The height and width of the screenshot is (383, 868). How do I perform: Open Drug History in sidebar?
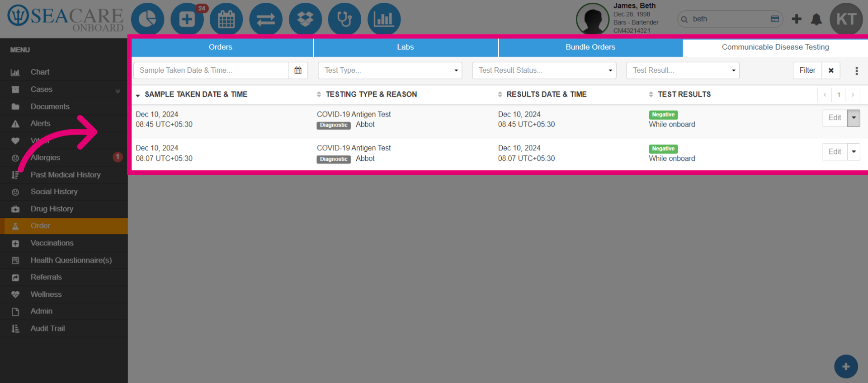click(x=64, y=209)
